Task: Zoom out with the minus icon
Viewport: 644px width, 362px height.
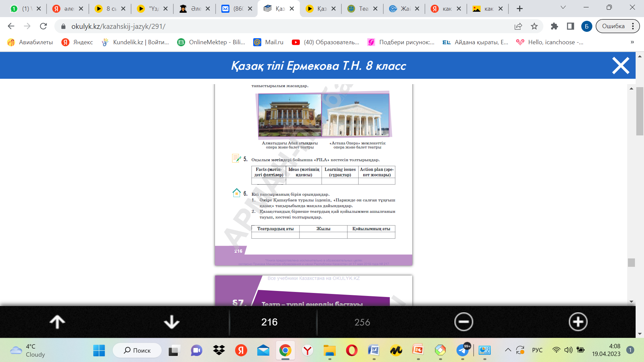Action: [x=464, y=322]
